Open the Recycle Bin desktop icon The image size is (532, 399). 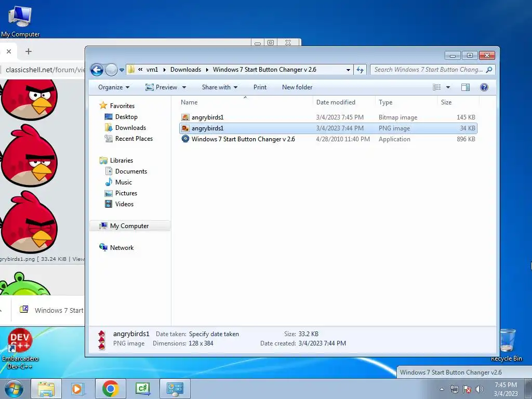507,345
